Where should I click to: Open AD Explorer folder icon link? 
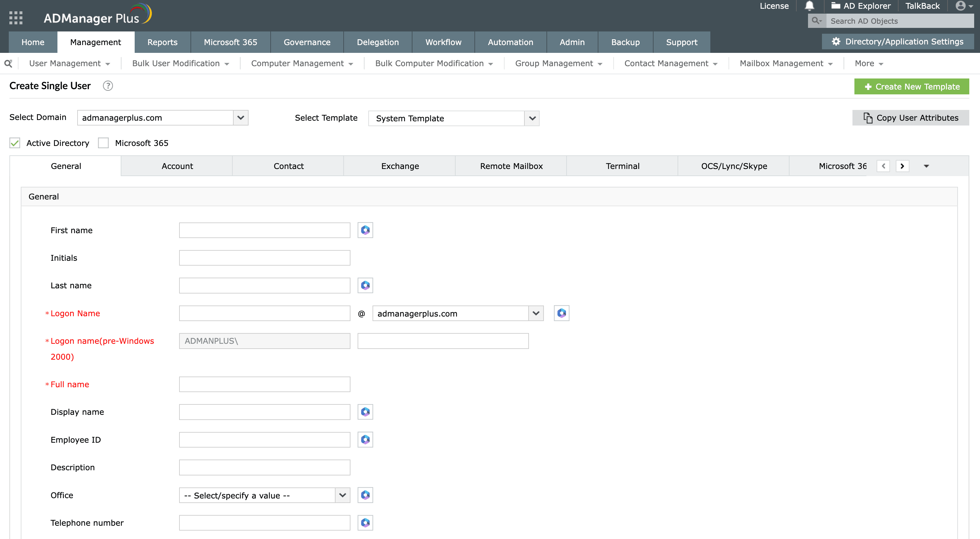861,6
